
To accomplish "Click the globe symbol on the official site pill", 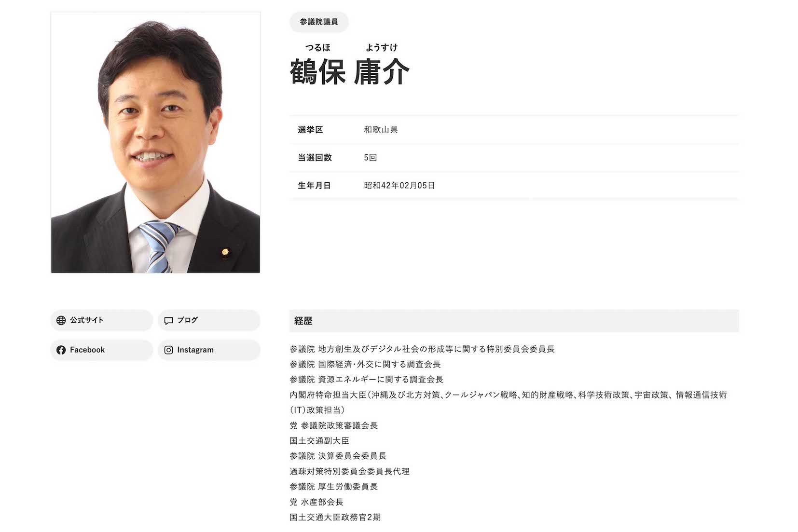I will [x=61, y=320].
